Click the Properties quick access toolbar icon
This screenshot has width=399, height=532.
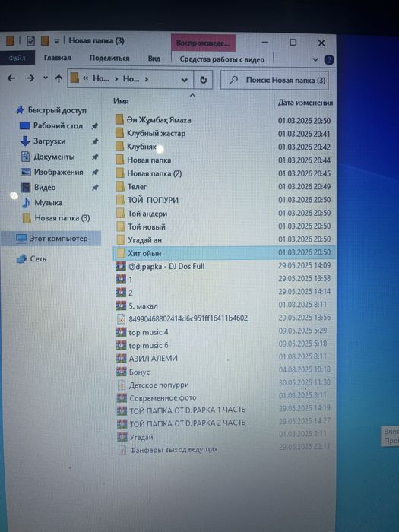tap(30, 41)
